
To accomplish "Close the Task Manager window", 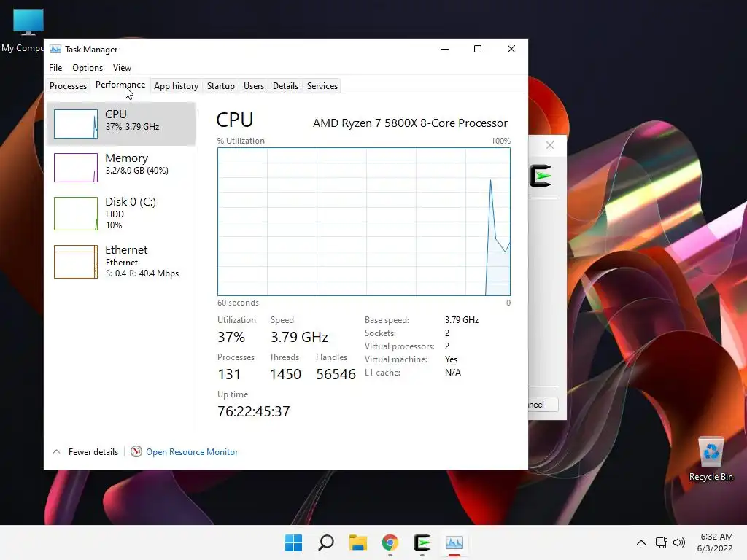I will click(511, 49).
